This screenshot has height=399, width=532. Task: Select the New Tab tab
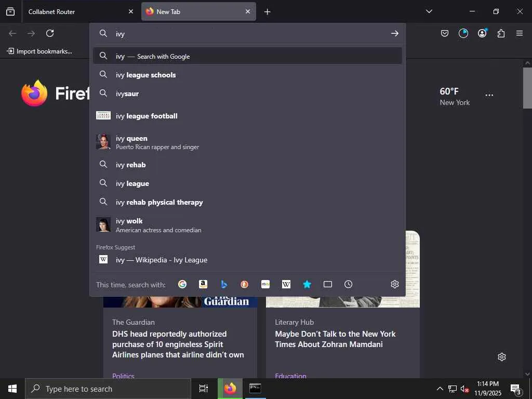click(x=198, y=11)
